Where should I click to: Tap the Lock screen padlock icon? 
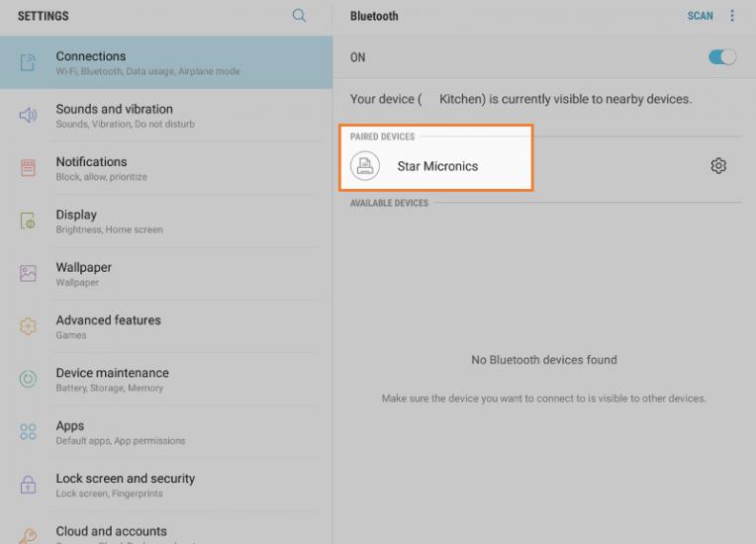pos(28,485)
